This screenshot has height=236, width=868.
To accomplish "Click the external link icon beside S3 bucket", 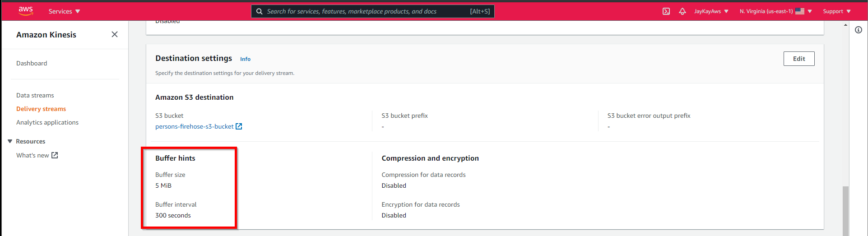I will coord(239,126).
